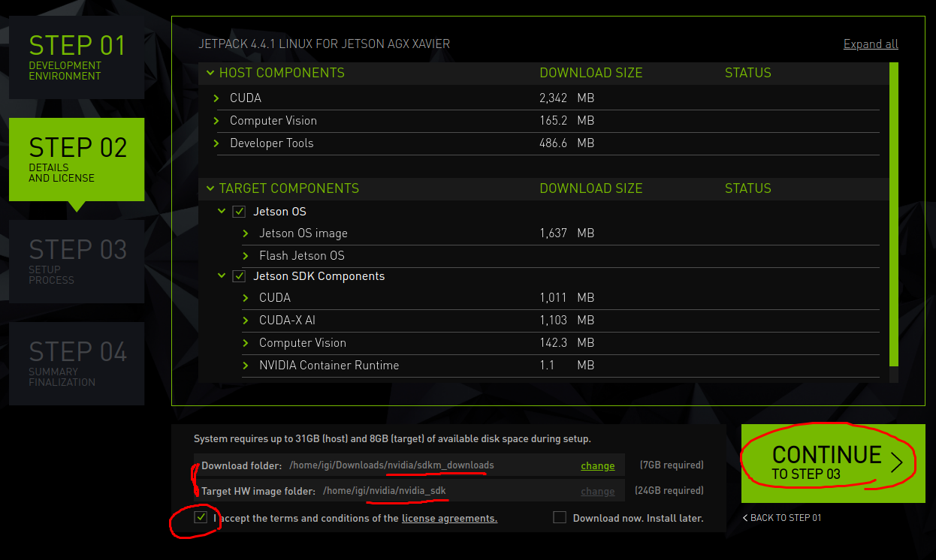Enable Download now. Install later checkbox
Viewport: 936px width, 560px height.
tap(559, 517)
